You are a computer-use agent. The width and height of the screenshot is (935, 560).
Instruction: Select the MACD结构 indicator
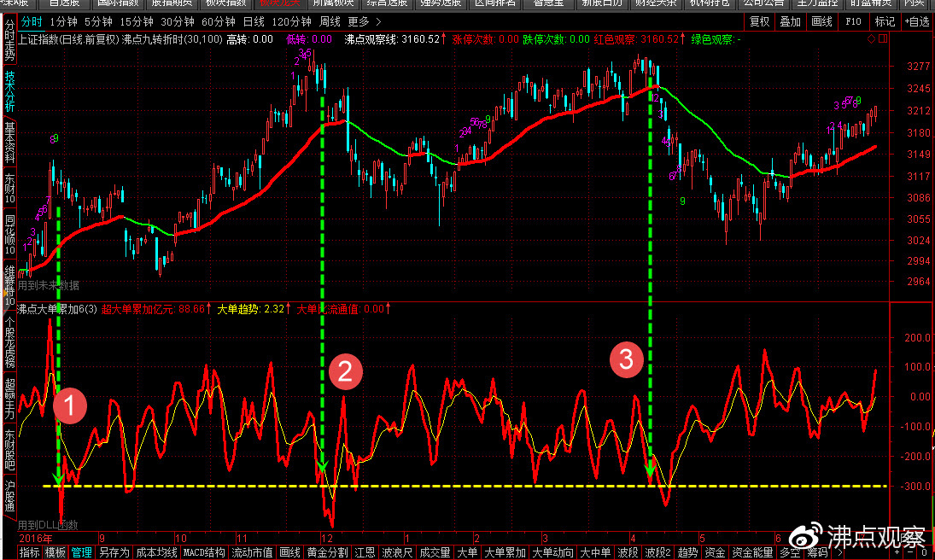(x=204, y=553)
